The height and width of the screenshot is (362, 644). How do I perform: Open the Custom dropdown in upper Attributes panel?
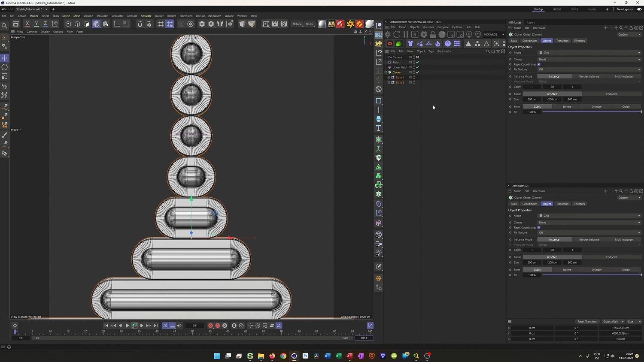629,34
